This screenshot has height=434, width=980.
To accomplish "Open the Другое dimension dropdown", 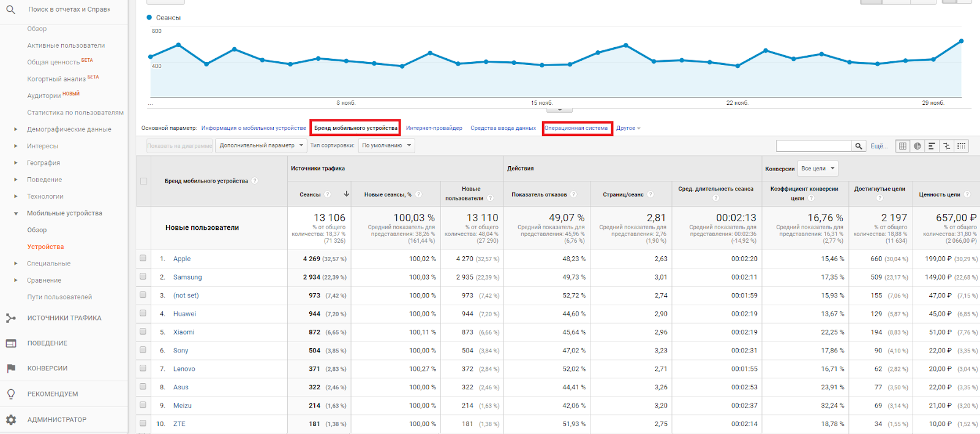I will point(628,128).
